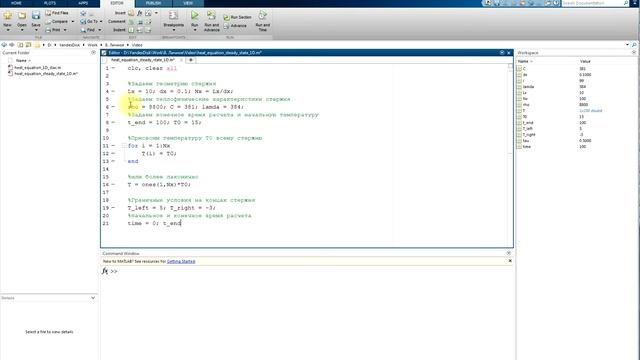Viewport: 640px width, 360px height.
Task: Dismiss the New to MATLAB banner
Action: click(x=510, y=261)
